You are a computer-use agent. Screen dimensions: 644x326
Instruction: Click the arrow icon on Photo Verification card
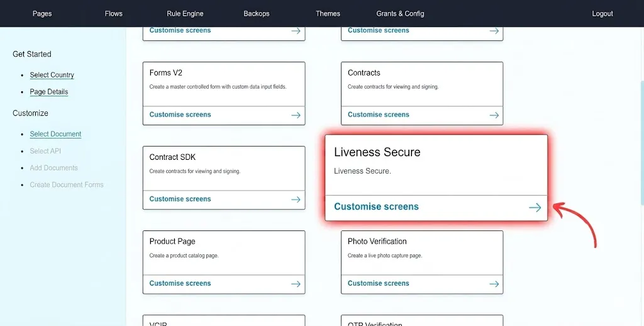click(x=494, y=284)
